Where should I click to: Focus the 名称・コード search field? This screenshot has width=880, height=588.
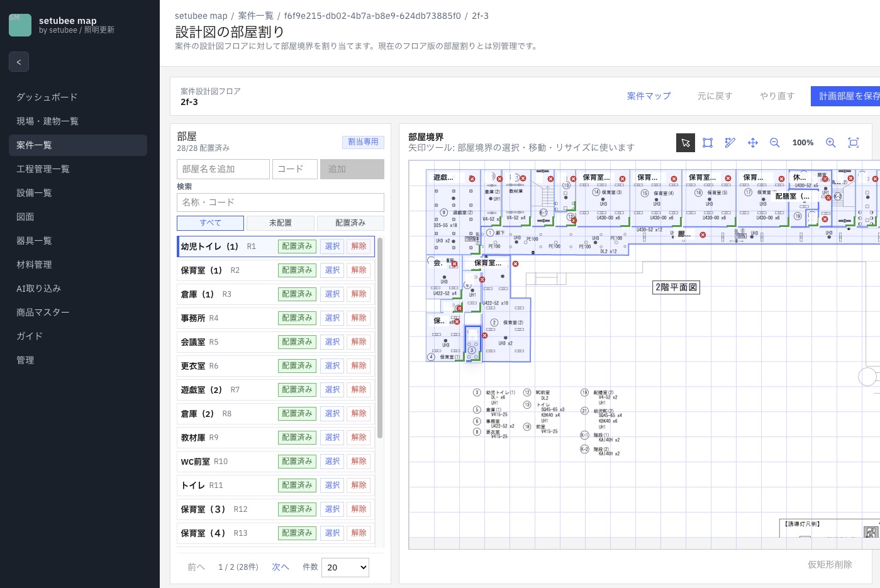pyautogui.click(x=281, y=202)
